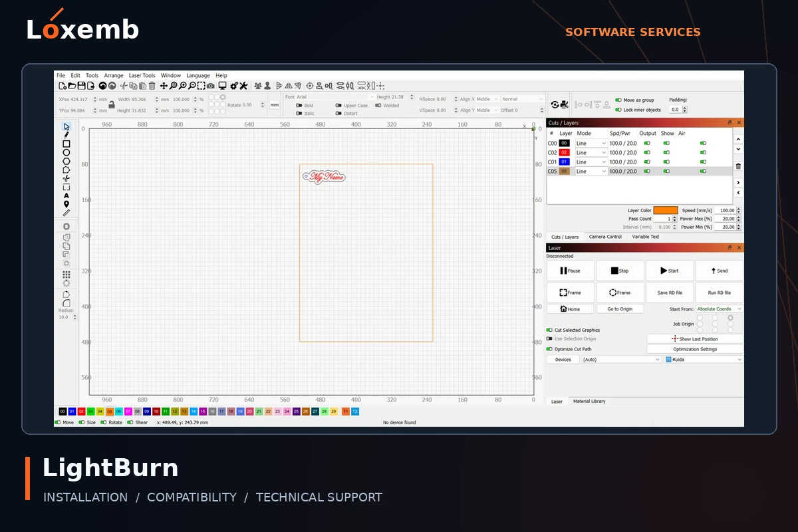Open the (Auto) port dropdown

[622, 360]
